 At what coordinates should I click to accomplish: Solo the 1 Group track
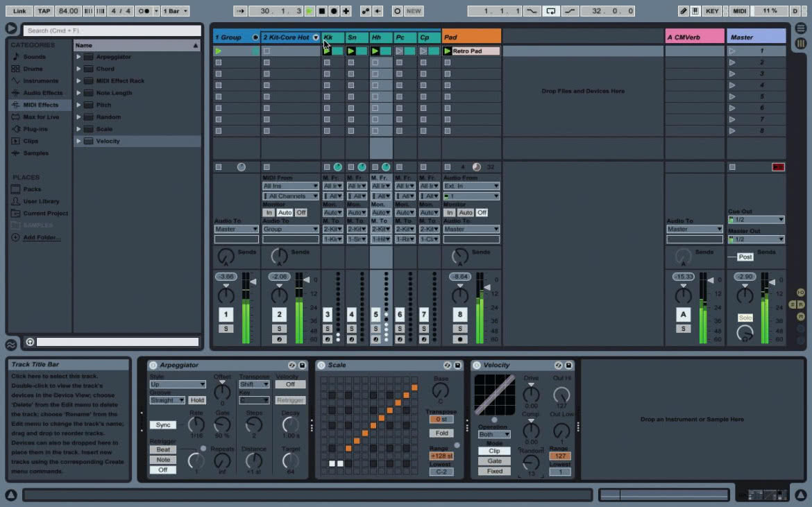click(226, 329)
